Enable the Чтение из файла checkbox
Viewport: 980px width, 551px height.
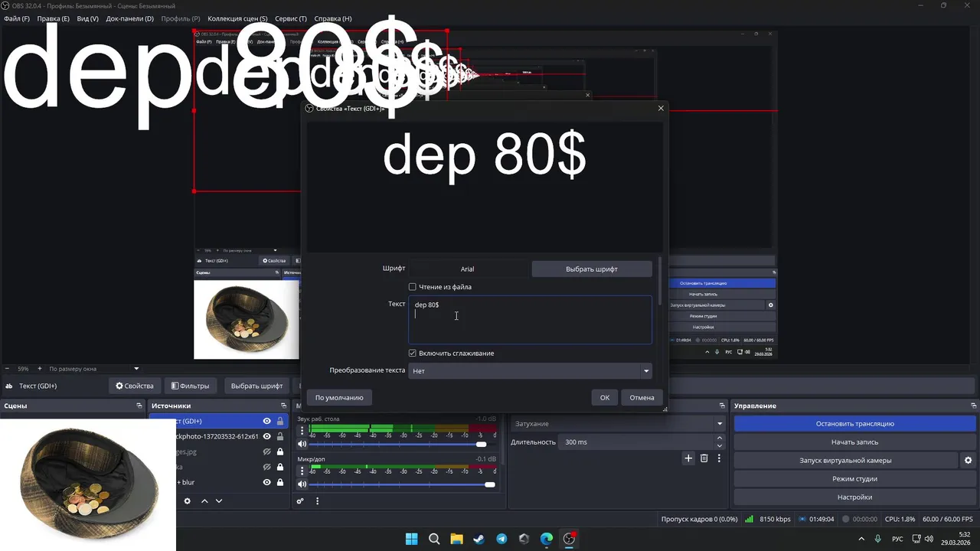point(412,287)
